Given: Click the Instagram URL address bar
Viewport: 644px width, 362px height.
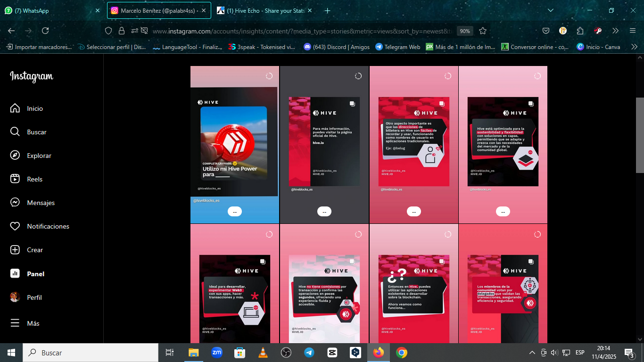Looking at the screenshot, I should click(302, 31).
